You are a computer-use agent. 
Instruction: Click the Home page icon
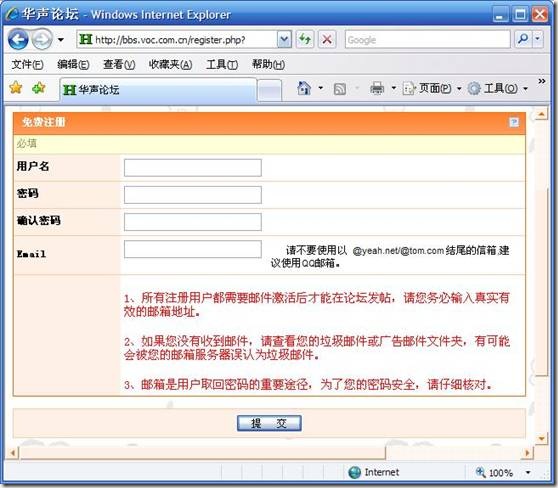[x=304, y=88]
